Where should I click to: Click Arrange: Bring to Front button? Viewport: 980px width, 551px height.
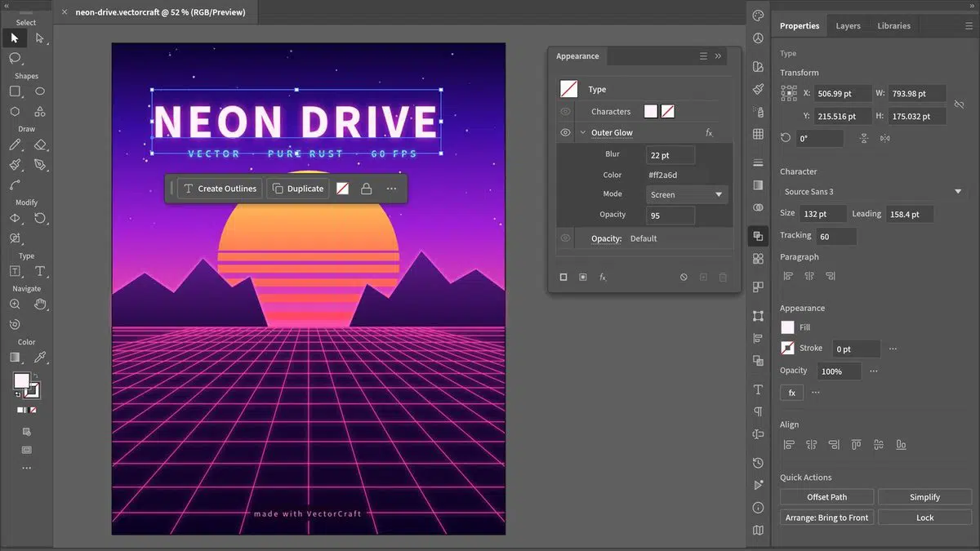826,518
